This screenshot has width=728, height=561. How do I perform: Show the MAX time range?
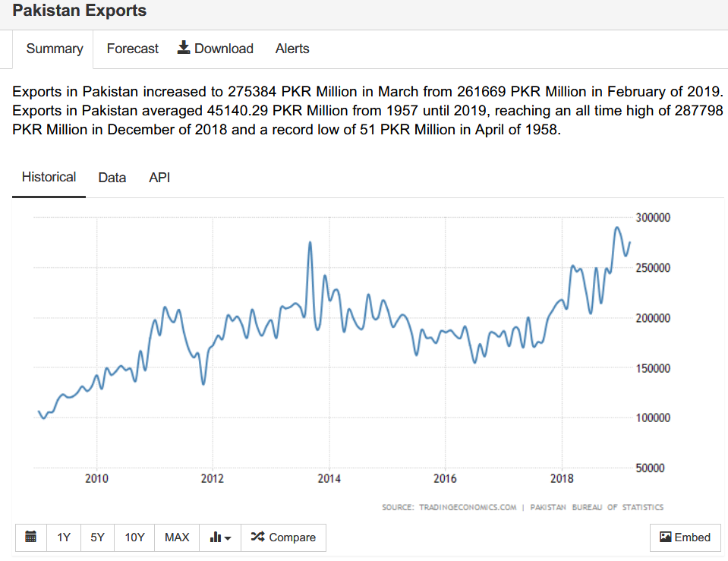(x=177, y=537)
